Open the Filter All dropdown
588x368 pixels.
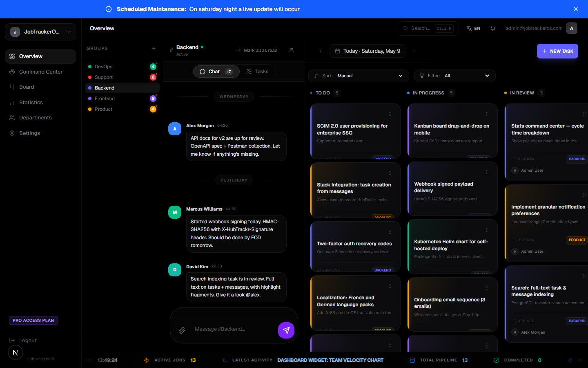(455, 76)
